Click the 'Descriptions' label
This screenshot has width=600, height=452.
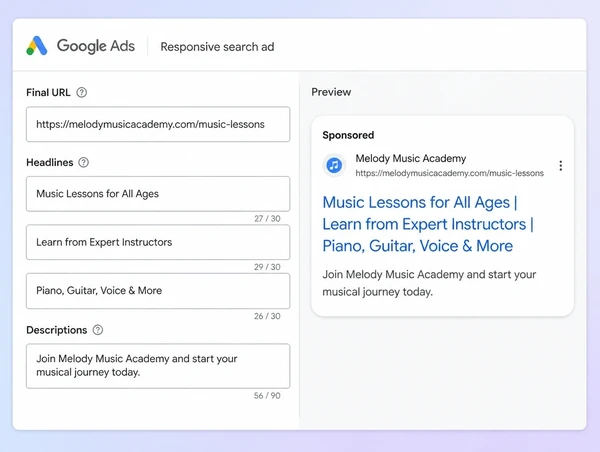[x=57, y=330]
